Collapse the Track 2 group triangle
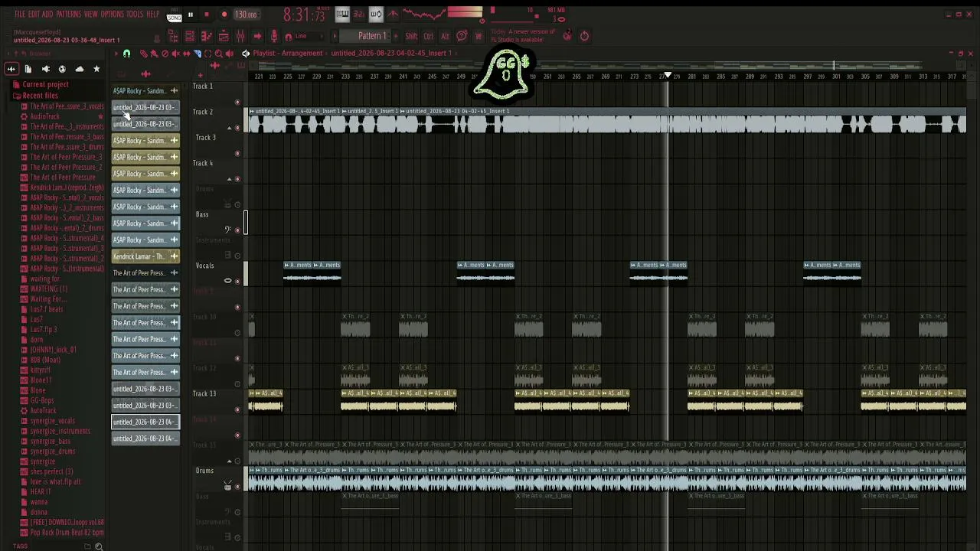980x551 pixels. [229, 128]
